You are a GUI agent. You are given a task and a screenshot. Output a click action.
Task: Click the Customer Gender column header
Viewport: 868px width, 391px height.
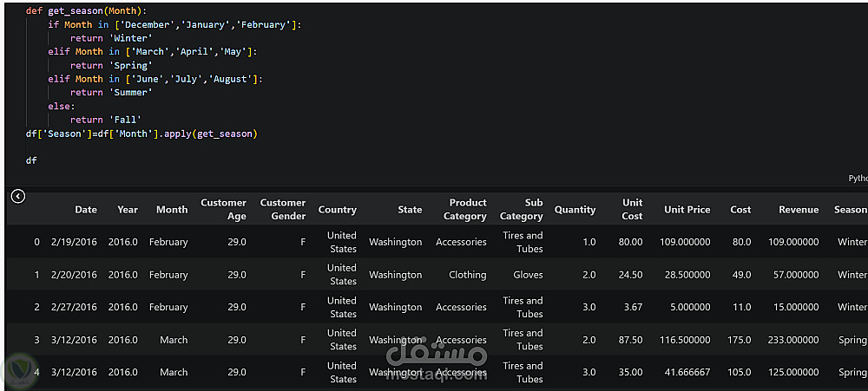click(283, 210)
